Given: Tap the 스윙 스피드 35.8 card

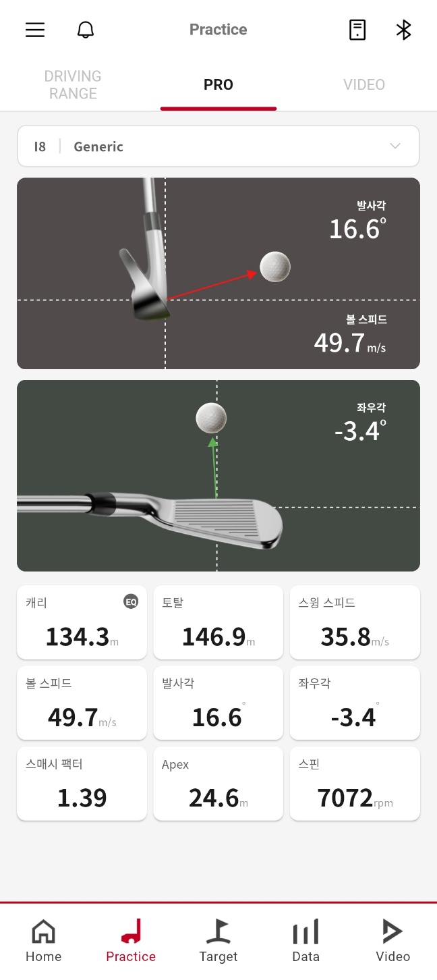Looking at the screenshot, I should pyautogui.click(x=355, y=622).
